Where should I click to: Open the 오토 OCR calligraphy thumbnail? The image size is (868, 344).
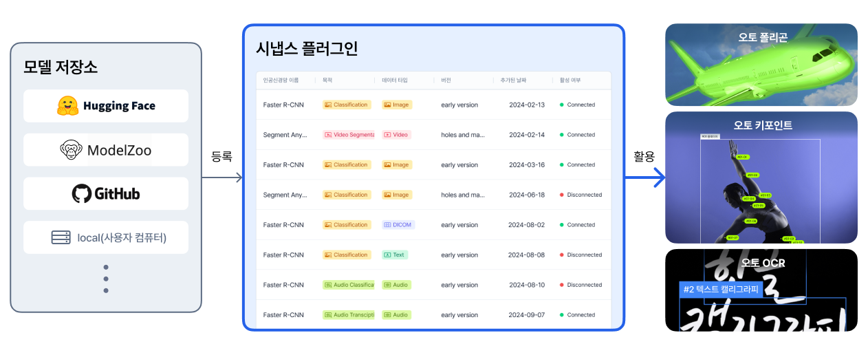761,290
